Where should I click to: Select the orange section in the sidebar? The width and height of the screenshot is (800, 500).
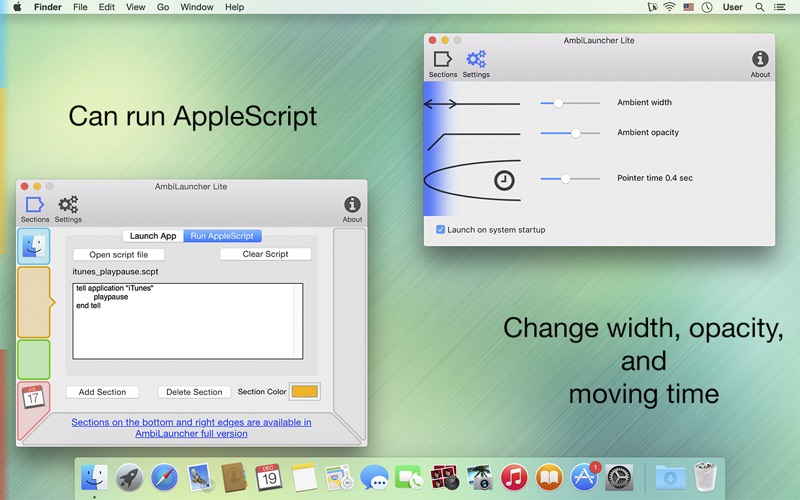coord(34,302)
